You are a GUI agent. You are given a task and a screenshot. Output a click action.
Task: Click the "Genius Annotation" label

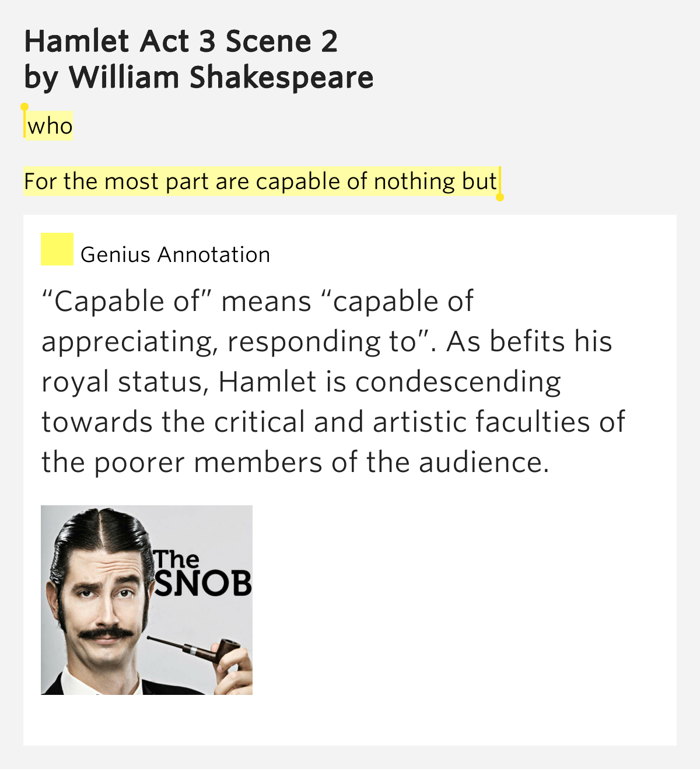175,255
